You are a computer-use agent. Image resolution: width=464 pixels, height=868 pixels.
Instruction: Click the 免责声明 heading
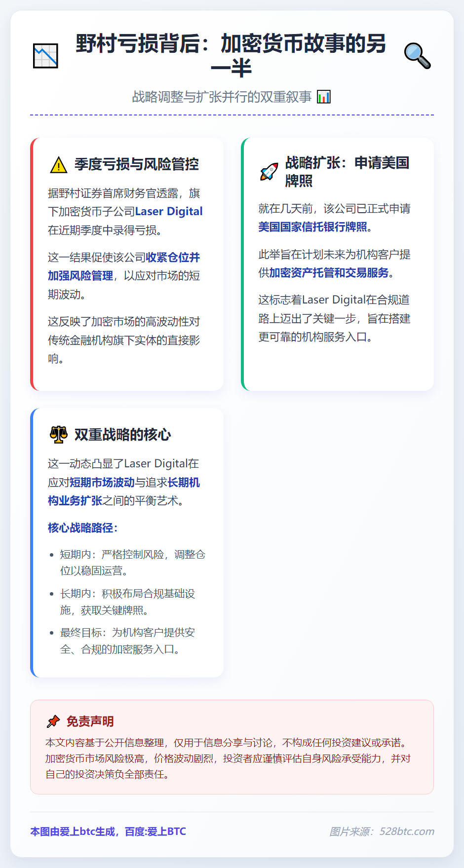[x=90, y=721]
